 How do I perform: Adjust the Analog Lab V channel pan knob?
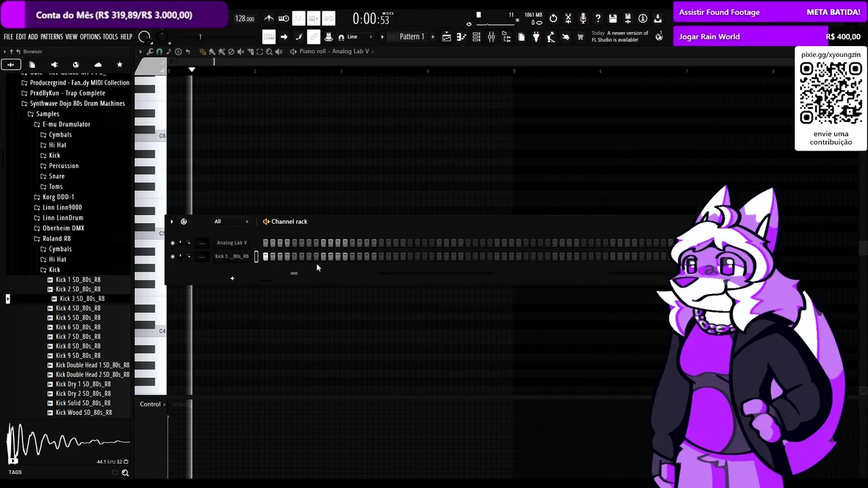(180, 243)
